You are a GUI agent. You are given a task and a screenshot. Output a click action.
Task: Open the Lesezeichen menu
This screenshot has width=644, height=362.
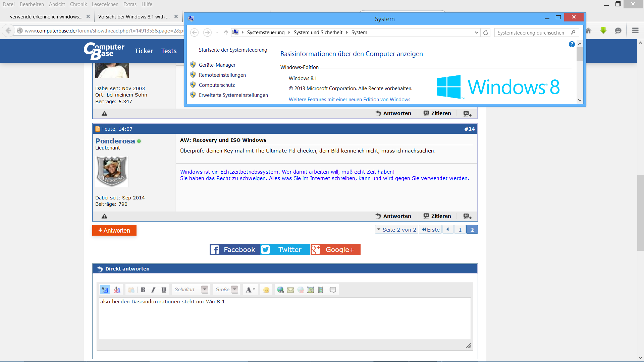pos(105,4)
